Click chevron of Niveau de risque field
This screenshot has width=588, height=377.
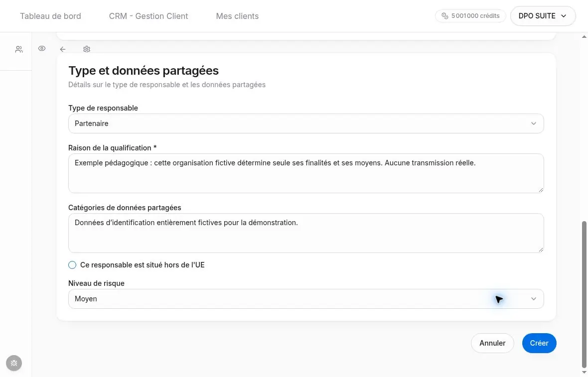pyautogui.click(x=533, y=299)
